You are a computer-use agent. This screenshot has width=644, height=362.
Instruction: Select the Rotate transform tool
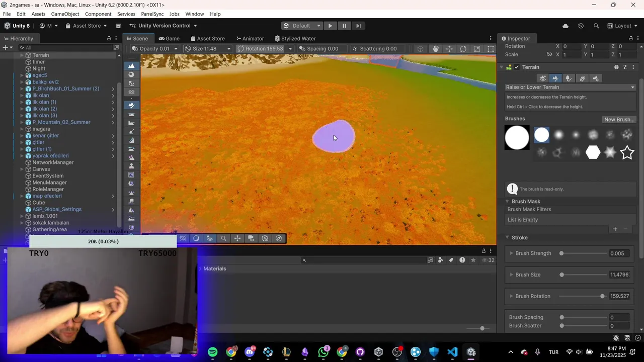pyautogui.click(x=463, y=49)
